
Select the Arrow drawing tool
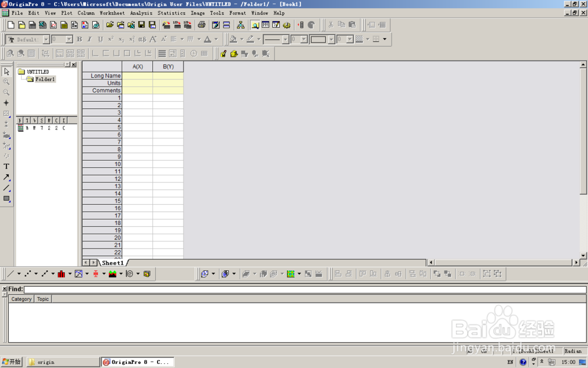click(6, 177)
